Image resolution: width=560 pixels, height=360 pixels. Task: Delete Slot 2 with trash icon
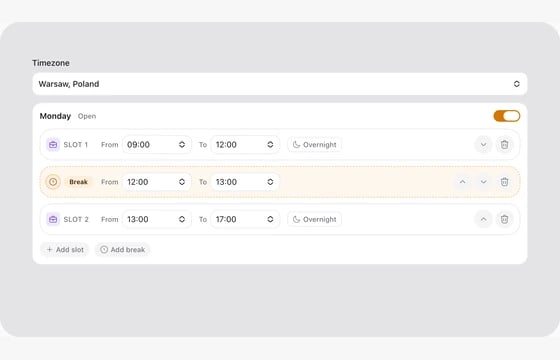click(x=504, y=219)
